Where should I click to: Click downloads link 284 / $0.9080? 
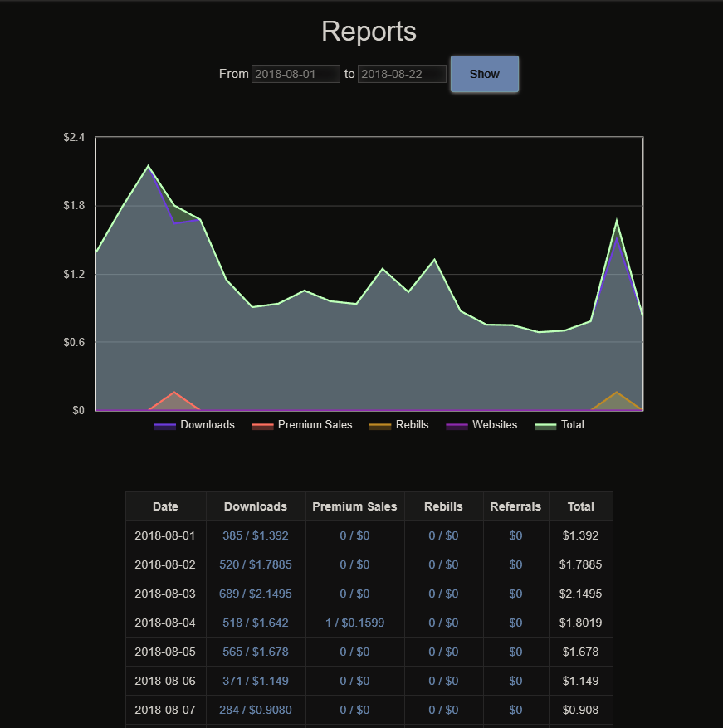[256, 710]
